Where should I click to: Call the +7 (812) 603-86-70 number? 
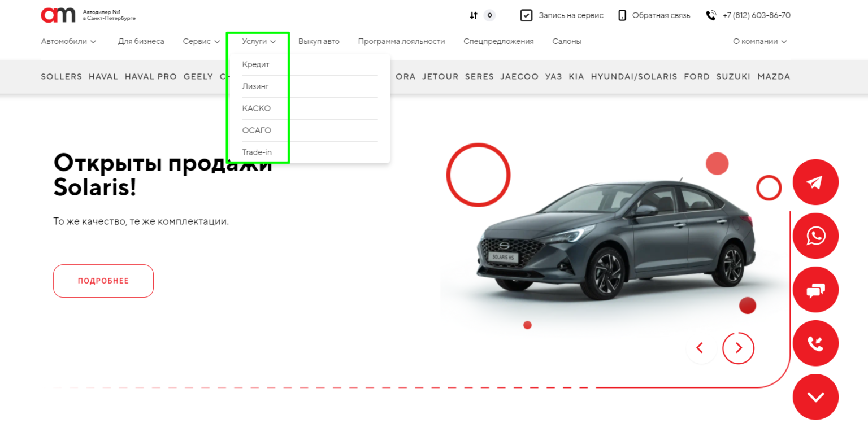pos(756,15)
